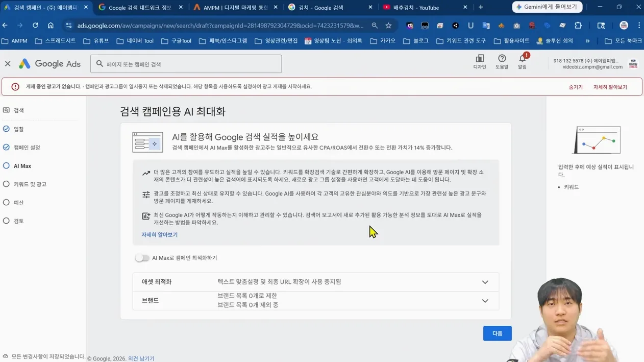Click the U extension icon
This screenshot has height=362, width=644.
click(x=470, y=26)
